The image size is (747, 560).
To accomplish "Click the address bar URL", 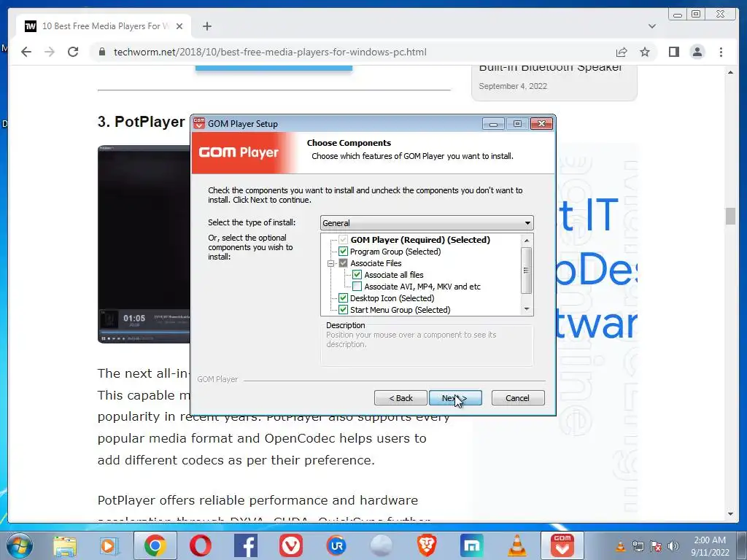I will 270,52.
